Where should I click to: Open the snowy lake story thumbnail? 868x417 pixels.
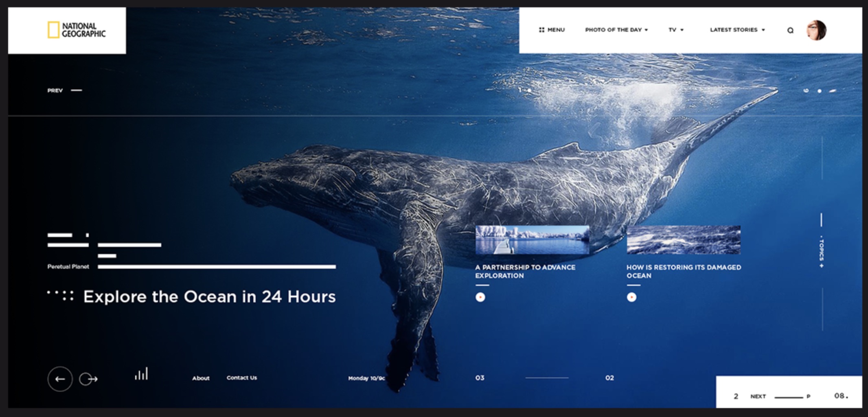tap(532, 240)
